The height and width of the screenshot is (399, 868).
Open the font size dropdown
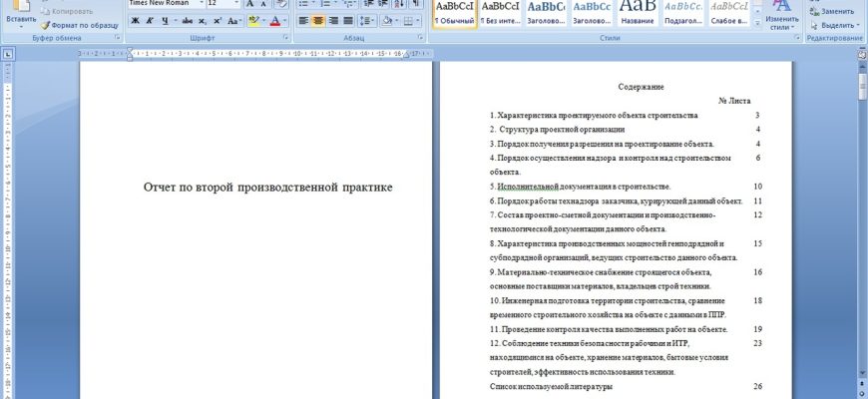pos(234,3)
